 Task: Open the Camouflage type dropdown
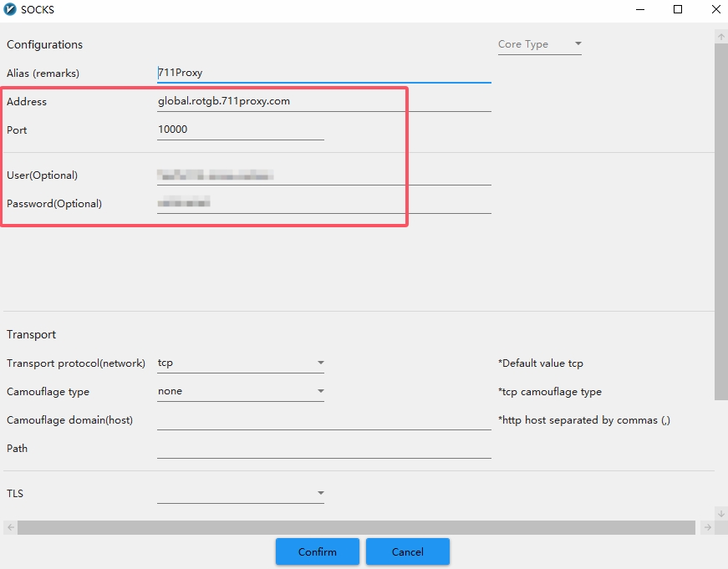click(240, 391)
